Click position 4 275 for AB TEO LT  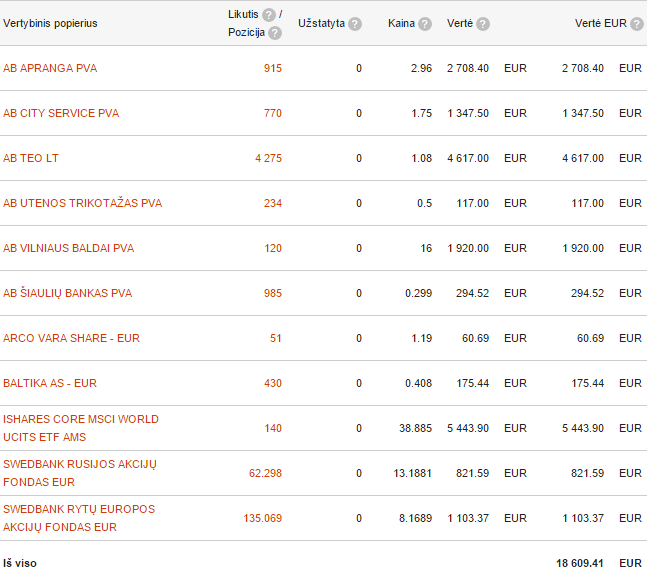click(268, 158)
